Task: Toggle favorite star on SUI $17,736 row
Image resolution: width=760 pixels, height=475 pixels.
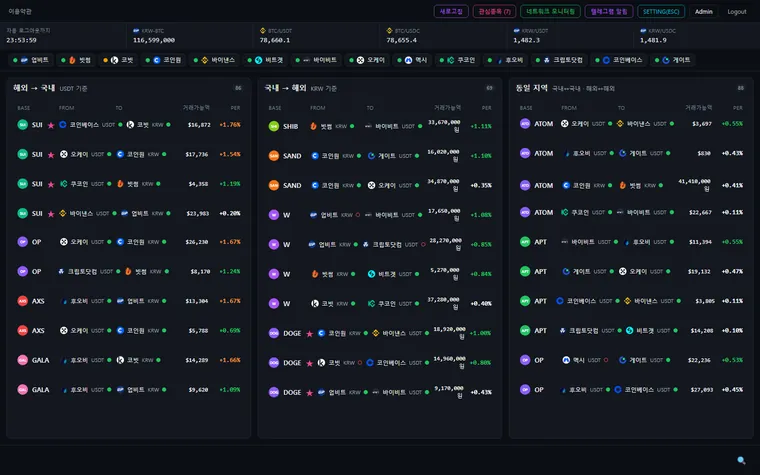Action: 51,155
